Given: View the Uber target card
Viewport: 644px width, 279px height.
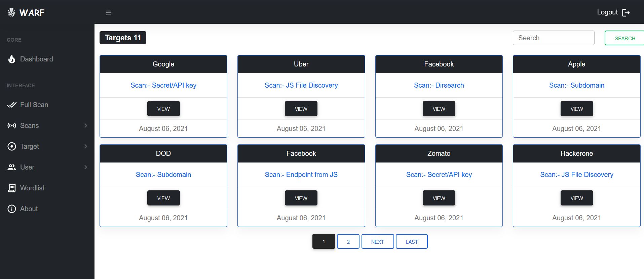Looking at the screenshot, I should [x=301, y=109].
